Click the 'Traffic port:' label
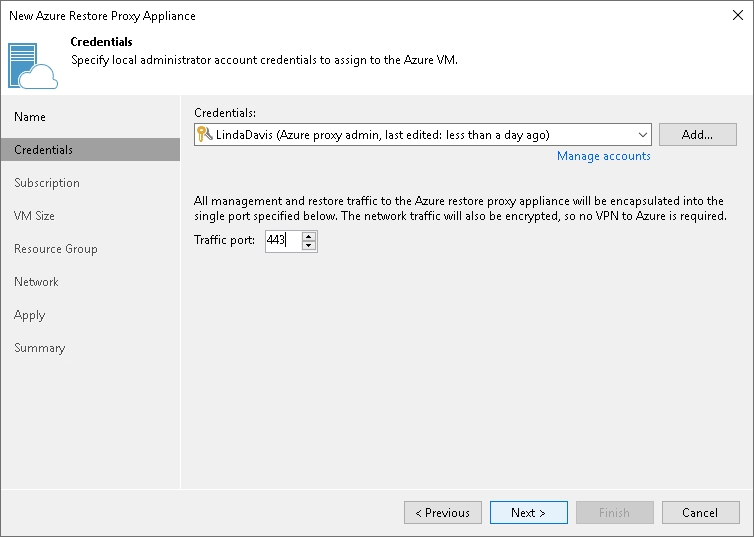Image resolution: width=754 pixels, height=537 pixels. (x=224, y=240)
